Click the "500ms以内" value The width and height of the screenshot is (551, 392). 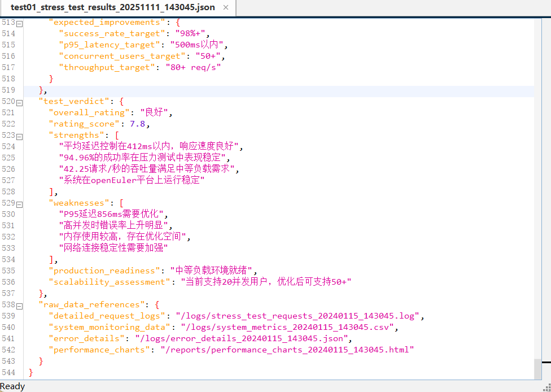(197, 45)
